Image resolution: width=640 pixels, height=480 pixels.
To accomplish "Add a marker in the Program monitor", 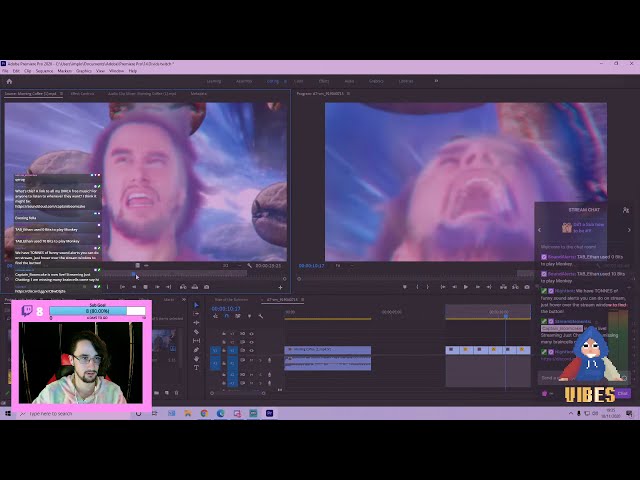I will click(x=404, y=287).
